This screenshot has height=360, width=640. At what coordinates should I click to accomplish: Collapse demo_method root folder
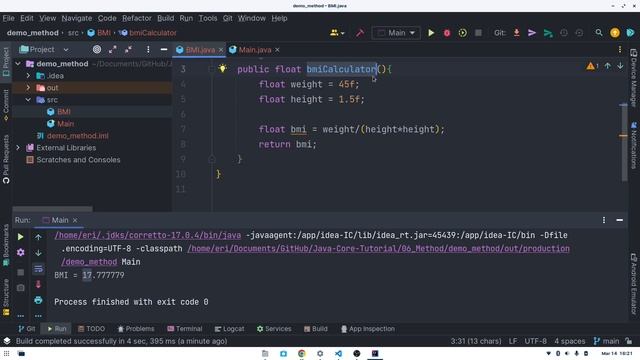click(18, 64)
